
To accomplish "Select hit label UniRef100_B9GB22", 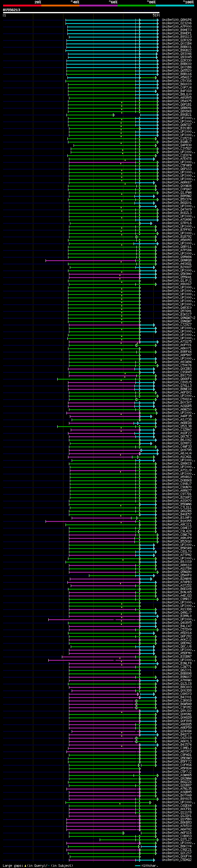I will [x=177, y=50].
